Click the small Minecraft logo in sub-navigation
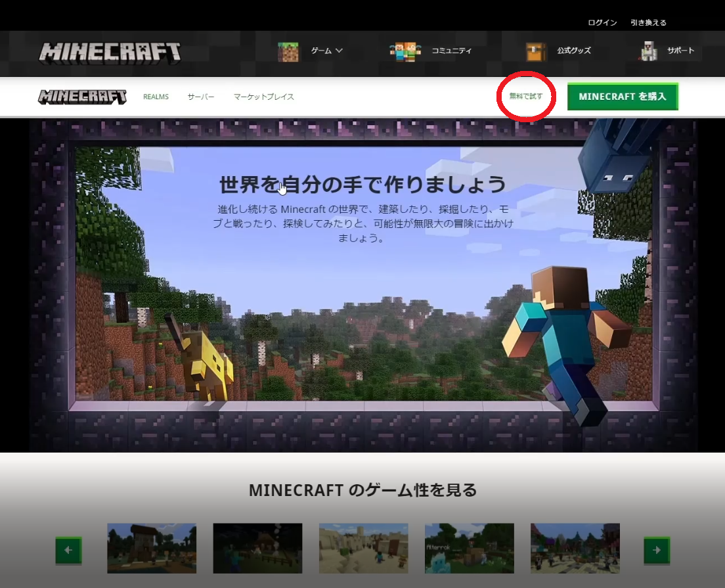725x588 pixels. pos(82,97)
